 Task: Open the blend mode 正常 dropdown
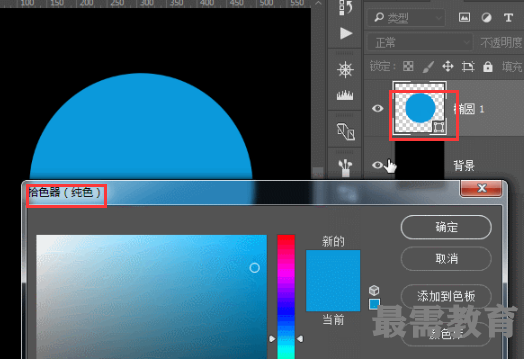[420, 42]
